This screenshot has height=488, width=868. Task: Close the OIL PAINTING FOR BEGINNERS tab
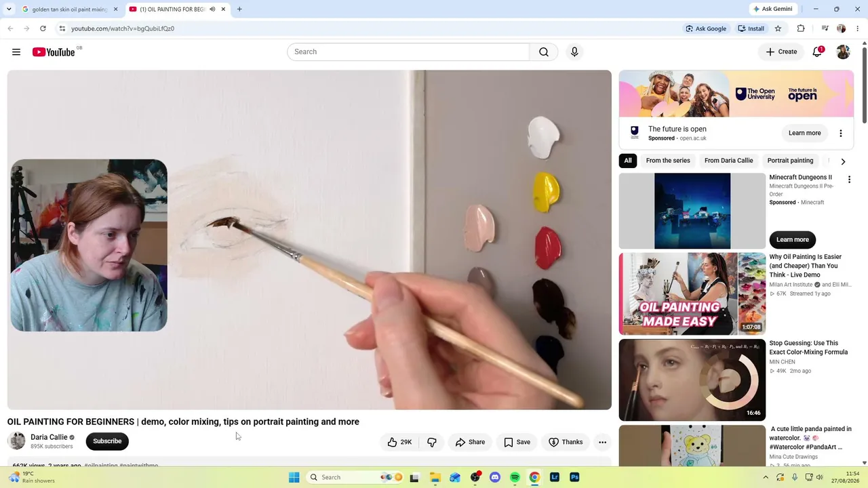point(223,9)
